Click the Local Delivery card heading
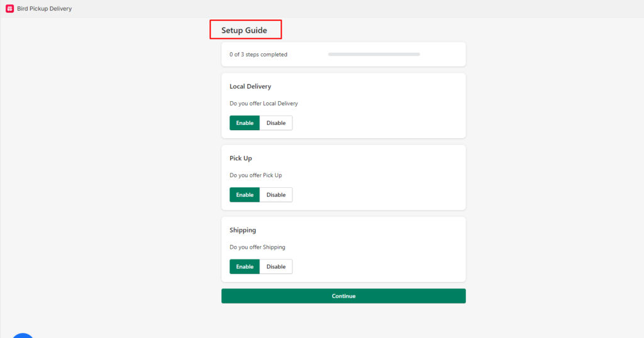Image resolution: width=644 pixels, height=338 pixels. pos(250,86)
